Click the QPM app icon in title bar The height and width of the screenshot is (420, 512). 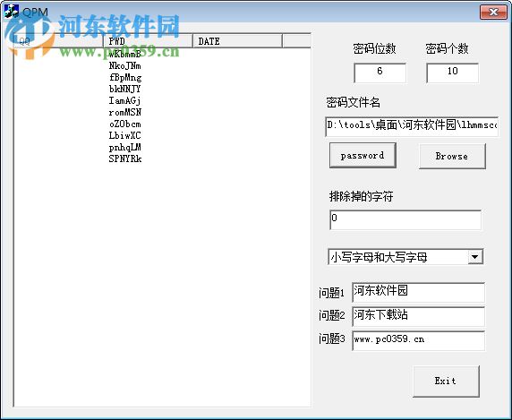pyautogui.click(x=11, y=12)
